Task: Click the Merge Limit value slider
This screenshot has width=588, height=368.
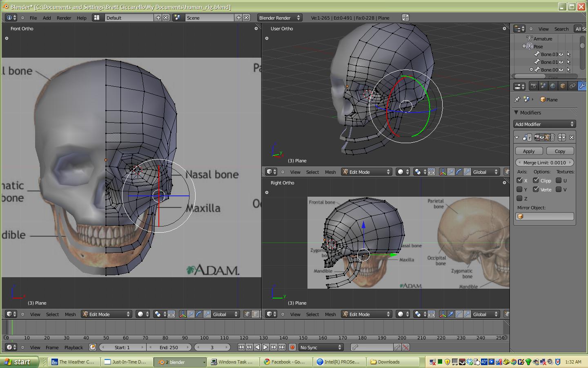Action: pos(545,162)
